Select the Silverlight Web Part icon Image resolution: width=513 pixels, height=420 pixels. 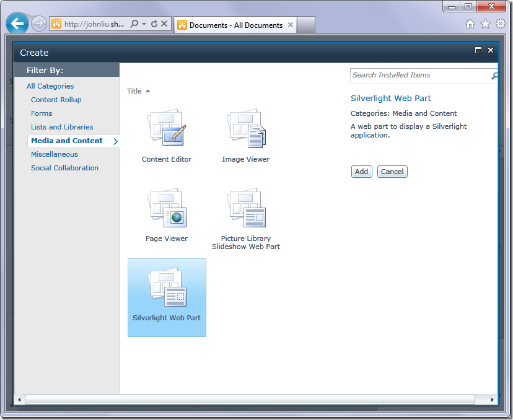166,288
